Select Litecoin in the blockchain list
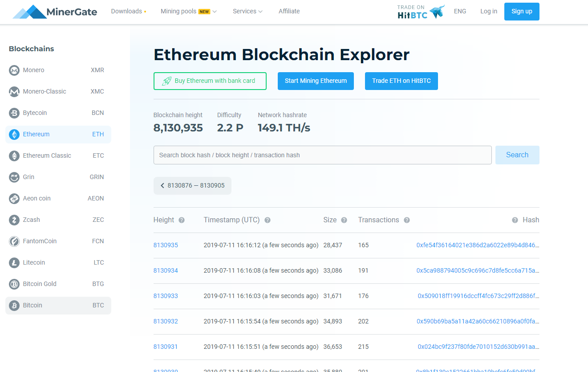The height and width of the screenshot is (372, 588). click(58, 263)
